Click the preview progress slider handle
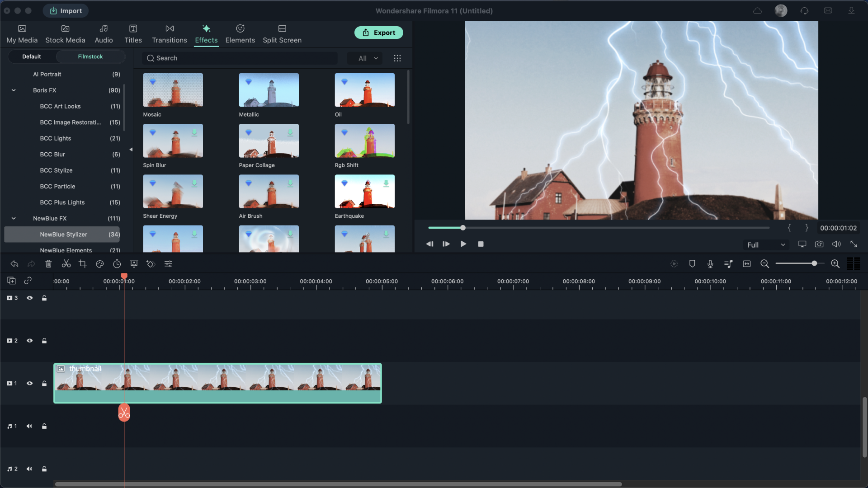Image resolution: width=868 pixels, height=488 pixels. (463, 228)
